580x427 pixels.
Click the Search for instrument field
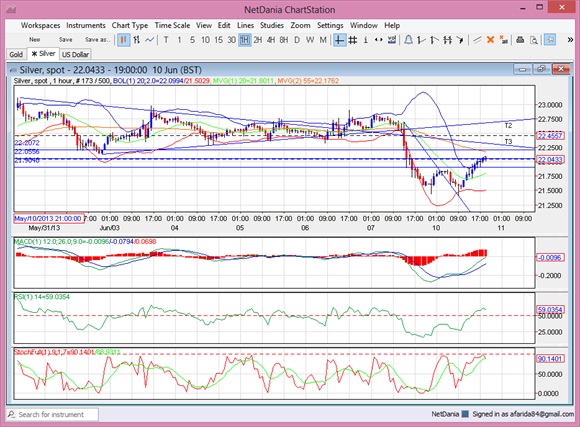tap(52, 414)
